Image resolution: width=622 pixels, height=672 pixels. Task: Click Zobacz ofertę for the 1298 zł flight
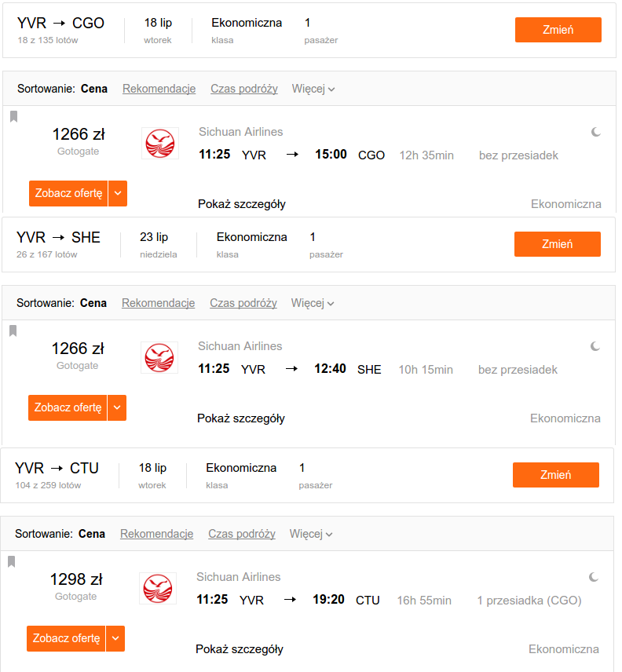pyautogui.click(x=66, y=638)
